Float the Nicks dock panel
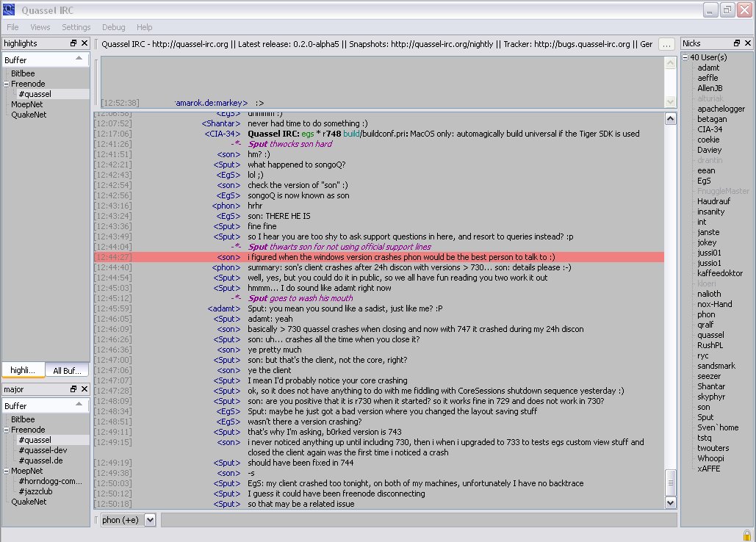756x542 pixels. 737,43
